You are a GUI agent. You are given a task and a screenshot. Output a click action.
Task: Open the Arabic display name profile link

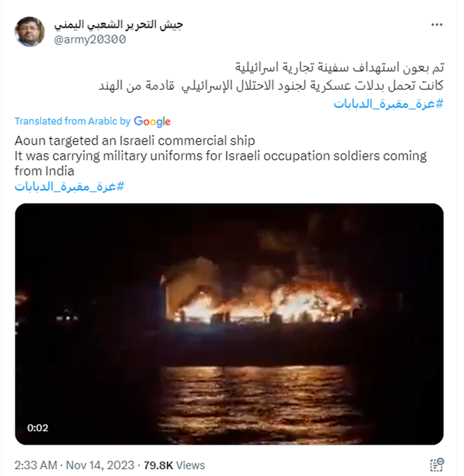click(118, 25)
